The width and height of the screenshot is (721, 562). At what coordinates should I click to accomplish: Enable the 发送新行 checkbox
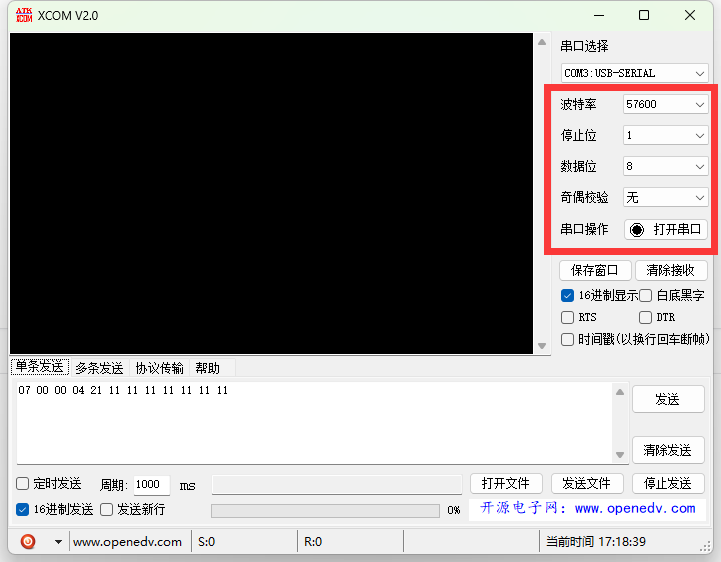[107, 509]
